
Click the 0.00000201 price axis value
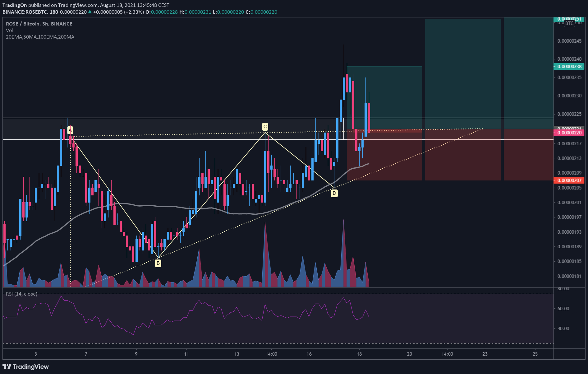point(569,203)
